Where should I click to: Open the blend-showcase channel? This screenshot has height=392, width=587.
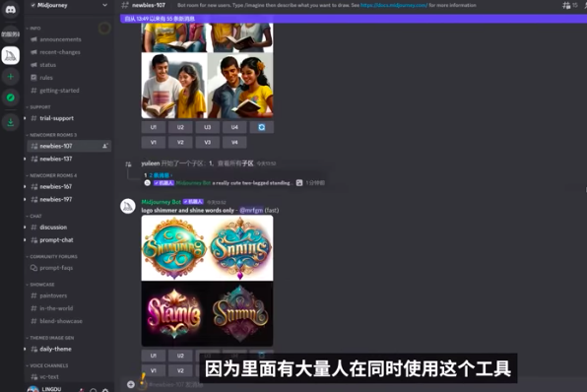click(61, 321)
